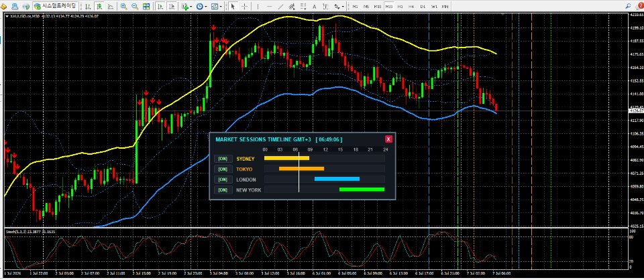The image size is (644, 280).
Task: Toggle the NEW YORK session ON button
Action: (x=223, y=190)
